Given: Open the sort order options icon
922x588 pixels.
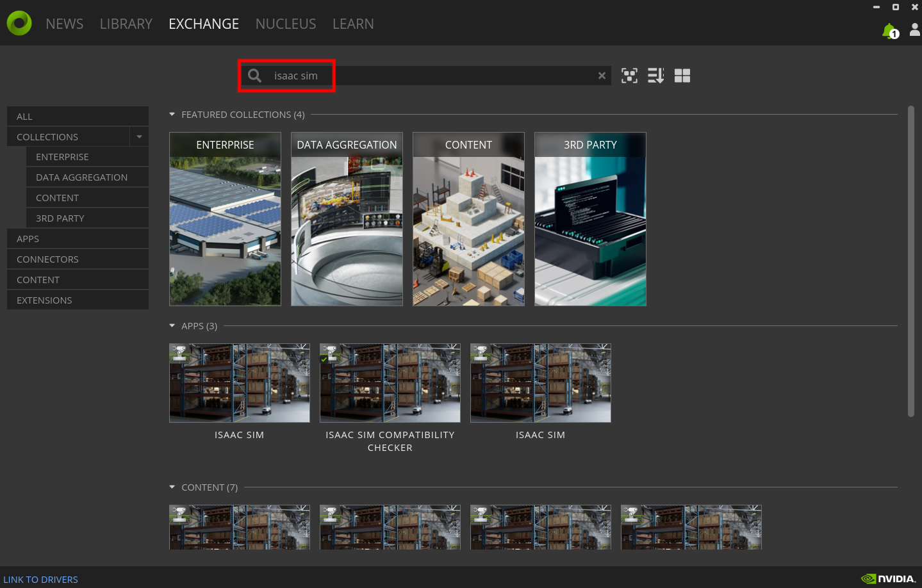Looking at the screenshot, I should [x=655, y=76].
